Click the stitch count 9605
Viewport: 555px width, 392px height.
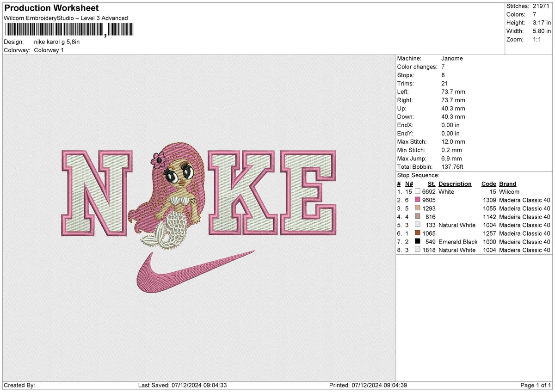(429, 200)
